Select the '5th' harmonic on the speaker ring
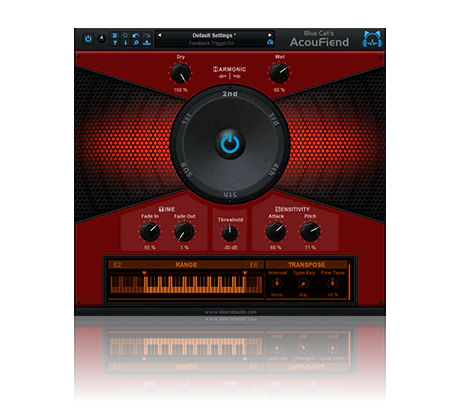This screenshot has height=416, width=460. click(x=230, y=195)
